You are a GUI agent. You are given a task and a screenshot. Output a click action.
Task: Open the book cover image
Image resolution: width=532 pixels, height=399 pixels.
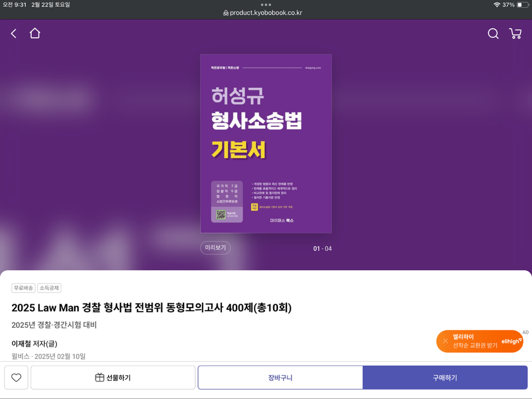pyautogui.click(x=266, y=143)
